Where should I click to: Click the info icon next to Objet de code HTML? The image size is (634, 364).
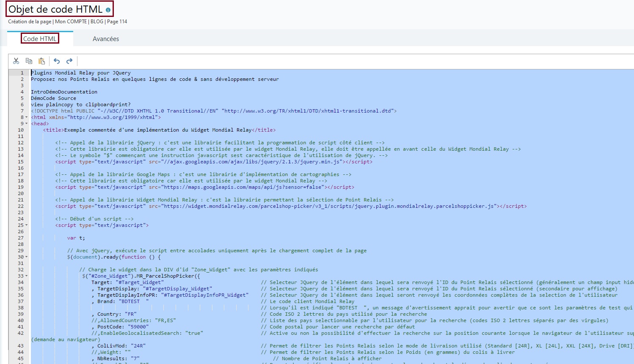[108, 10]
